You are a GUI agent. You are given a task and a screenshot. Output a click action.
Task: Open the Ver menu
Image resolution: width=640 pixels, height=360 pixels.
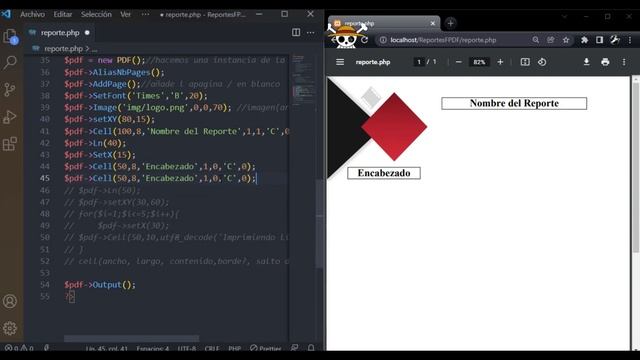point(125,14)
